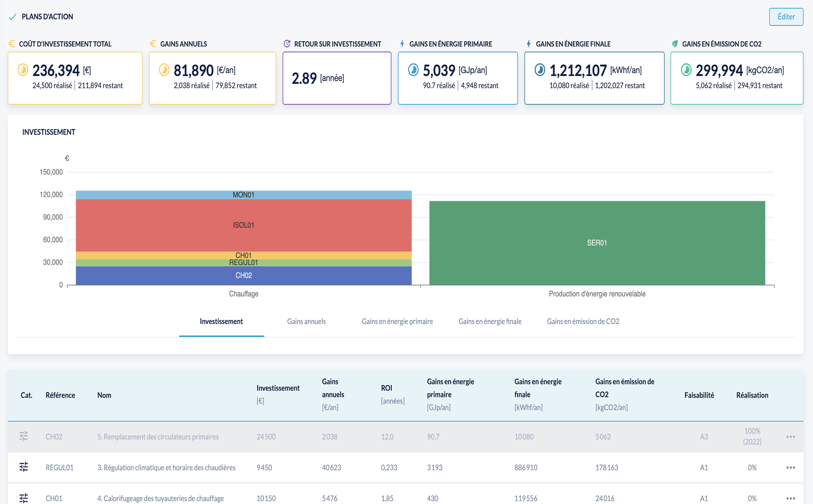Screen dimensions: 813x504
Task: Click the Référence column header
Action: pos(60,395)
